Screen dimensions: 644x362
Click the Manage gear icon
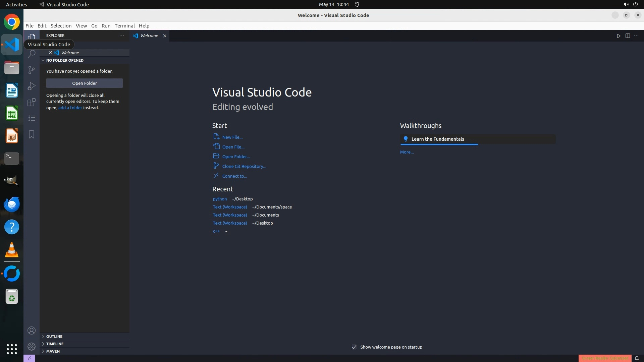point(32,347)
